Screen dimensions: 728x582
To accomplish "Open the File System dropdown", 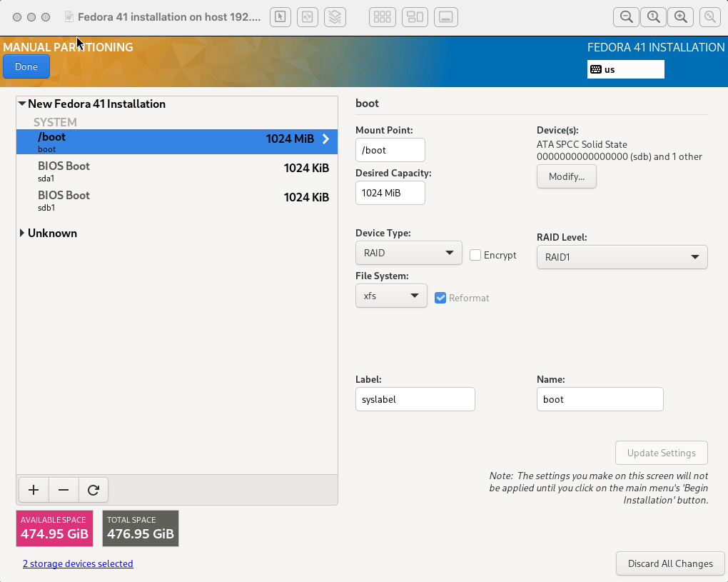I will coord(391,296).
